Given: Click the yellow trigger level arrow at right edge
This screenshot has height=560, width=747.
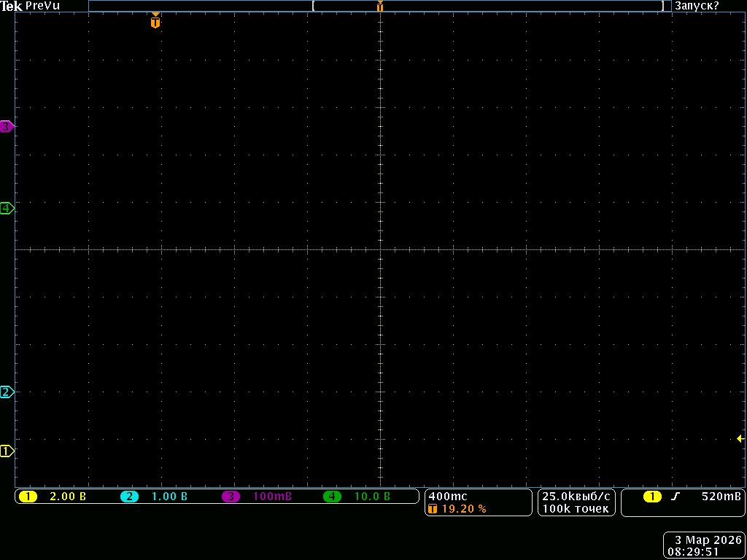Looking at the screenshot, I should click(740, 438).
